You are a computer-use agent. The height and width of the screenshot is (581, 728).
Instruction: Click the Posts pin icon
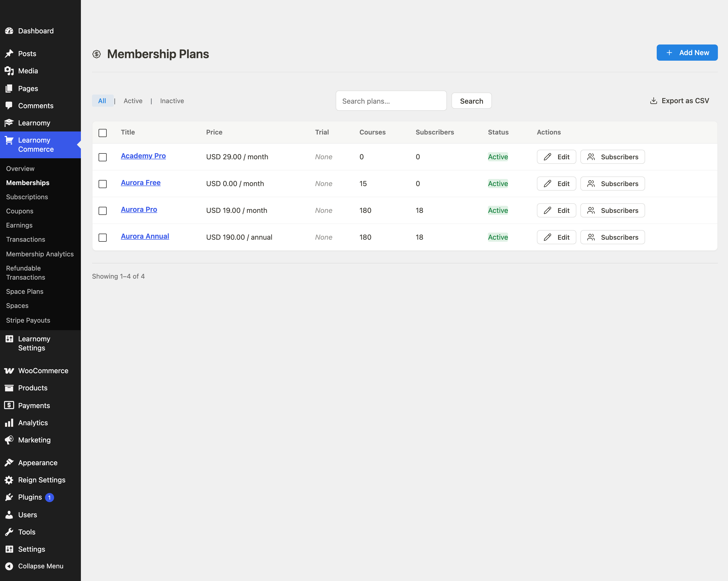9,54
